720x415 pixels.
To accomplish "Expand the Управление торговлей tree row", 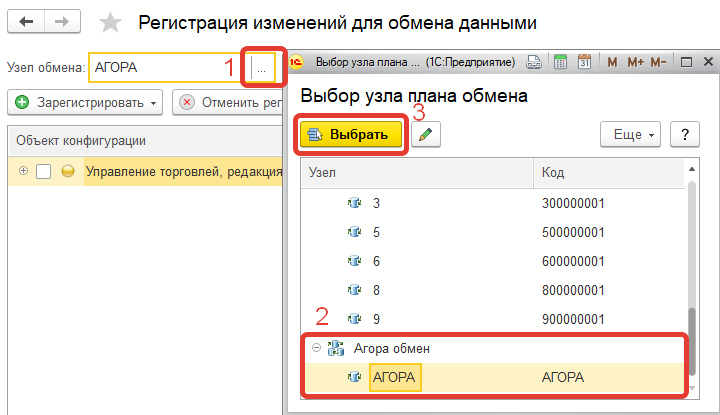I will pos(23,172).
